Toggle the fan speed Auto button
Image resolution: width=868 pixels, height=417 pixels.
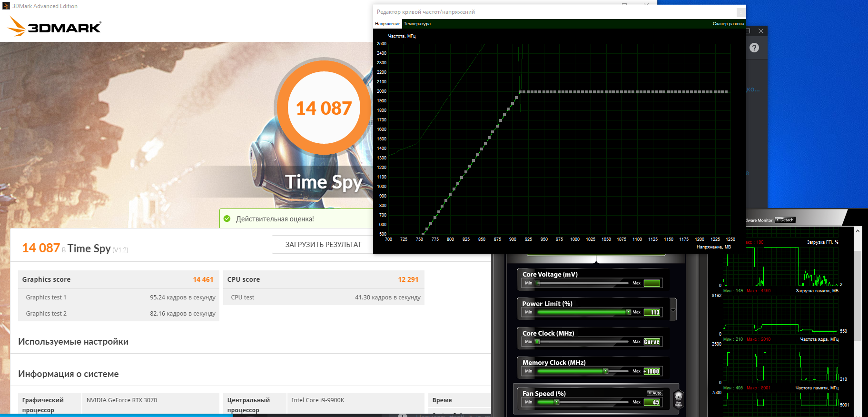point(655,393)
